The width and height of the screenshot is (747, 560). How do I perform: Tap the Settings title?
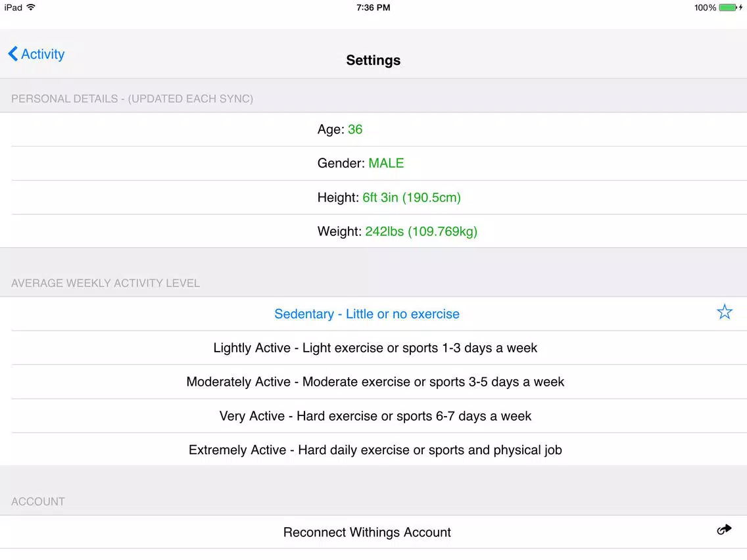[373, 60]
